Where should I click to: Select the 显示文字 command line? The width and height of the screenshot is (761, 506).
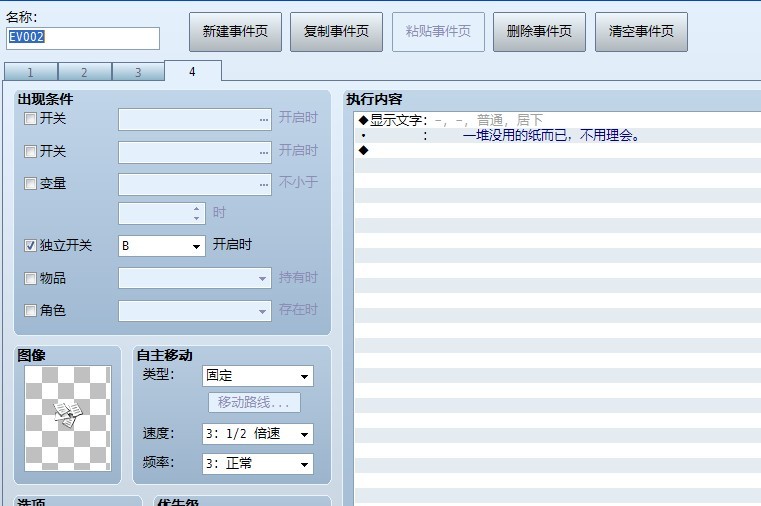click(x=558, y=120)
